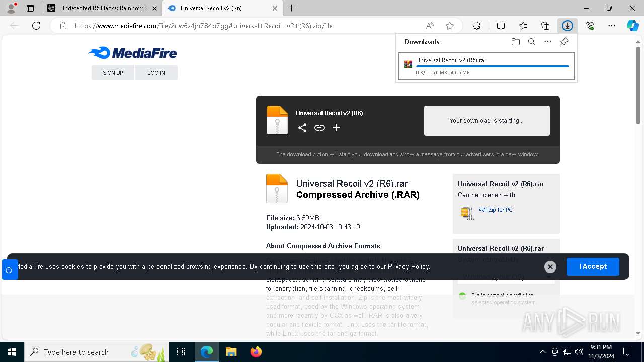This screenshot has width=644, height=362.
Task: Open Microsoft Edge from taskbar
Action: click(x=207, y=352)
